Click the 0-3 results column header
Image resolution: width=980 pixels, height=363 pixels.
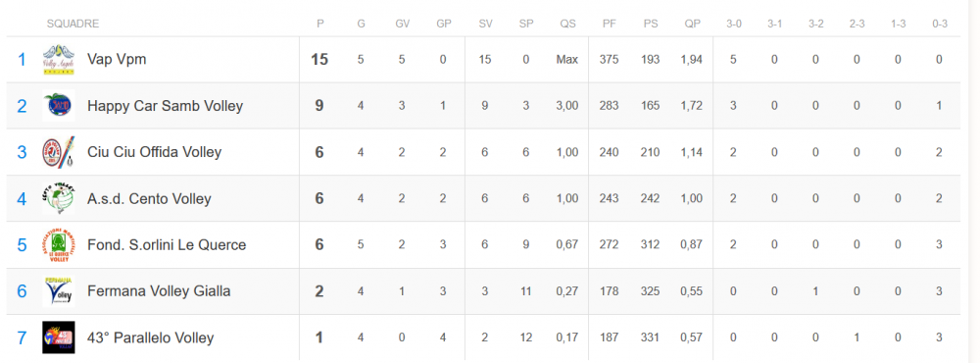(x=940, y=24)
